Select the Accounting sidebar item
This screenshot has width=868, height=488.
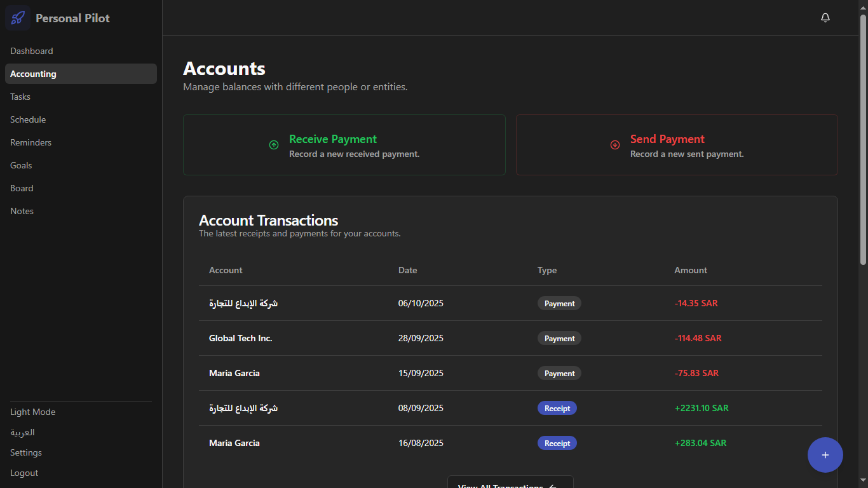click(34, 74)
